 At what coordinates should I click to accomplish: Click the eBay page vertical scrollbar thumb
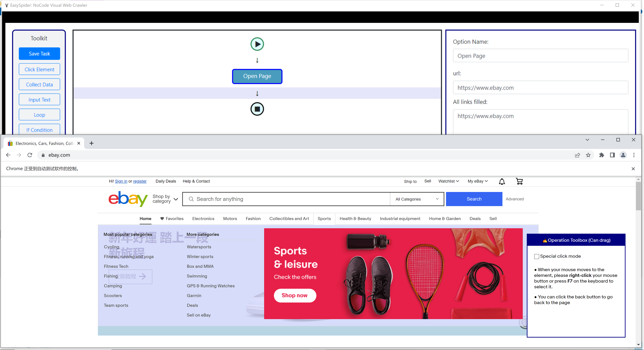[x=638, y=196]
